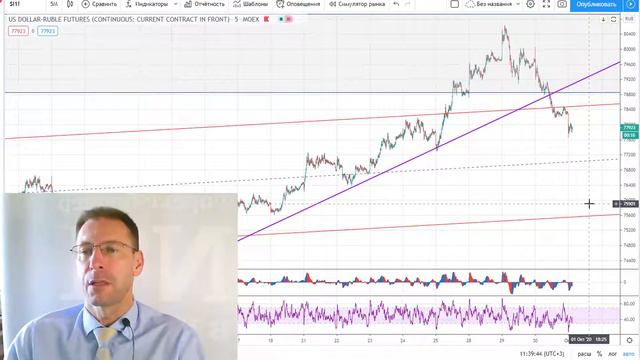Toggle the расш extended hours option

point(584,354)
